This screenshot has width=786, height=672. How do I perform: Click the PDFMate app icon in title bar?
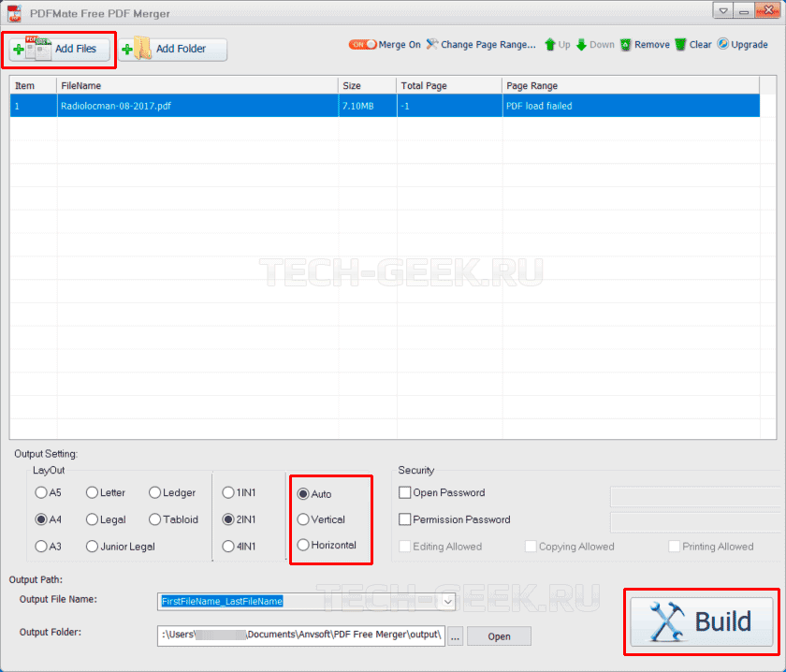click(15, 13)
